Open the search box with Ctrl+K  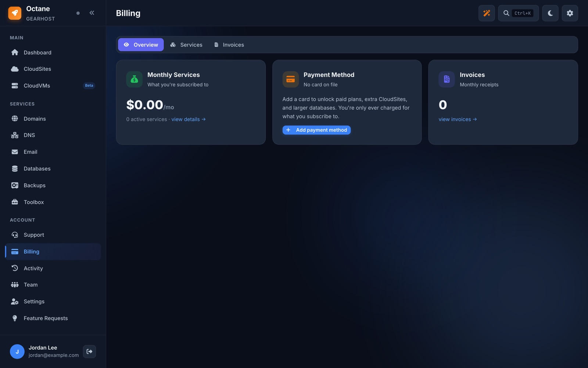click(x=518, y=13)
